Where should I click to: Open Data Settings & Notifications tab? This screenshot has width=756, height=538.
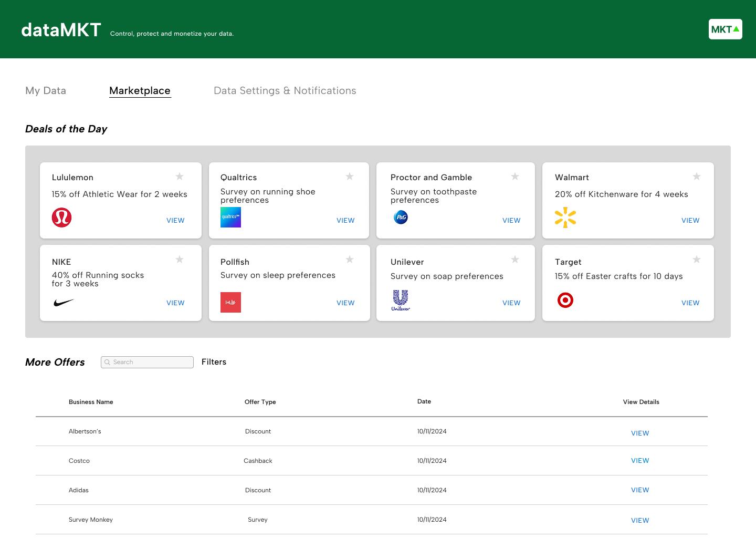[x=285, y=91]
